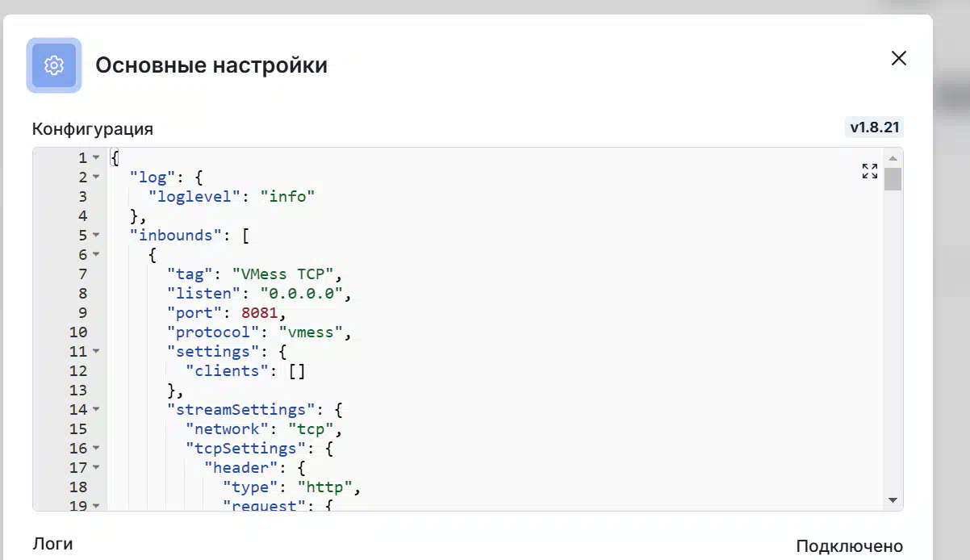The image size is (970, 560).
Task: Click the editor's vertical scrollbar thumb
Action: (893, 179)
